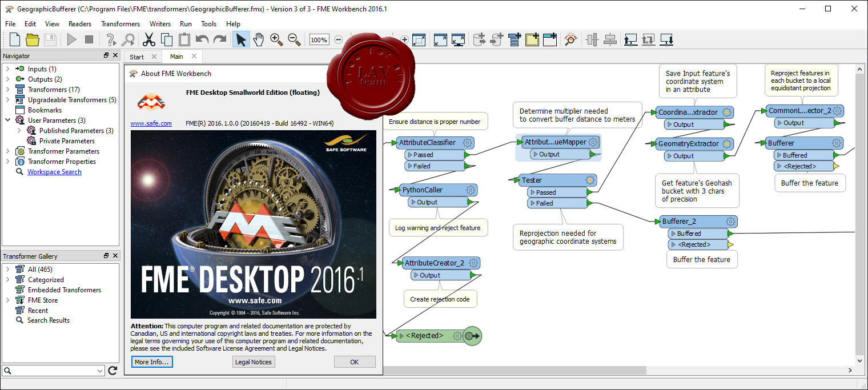Expand the FME Store gallery node
The width and height of the screenshot is (868, 390).
pos(8,300)
